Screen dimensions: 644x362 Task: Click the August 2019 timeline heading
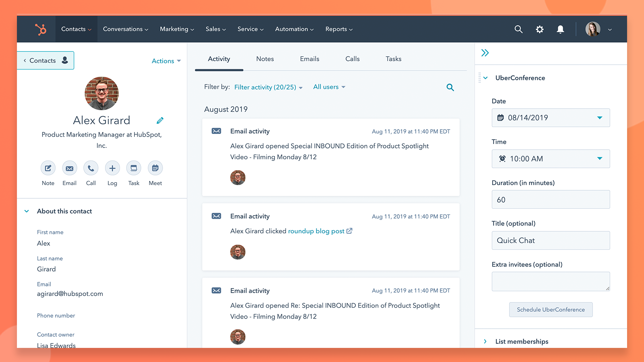(x=226, y=109)
